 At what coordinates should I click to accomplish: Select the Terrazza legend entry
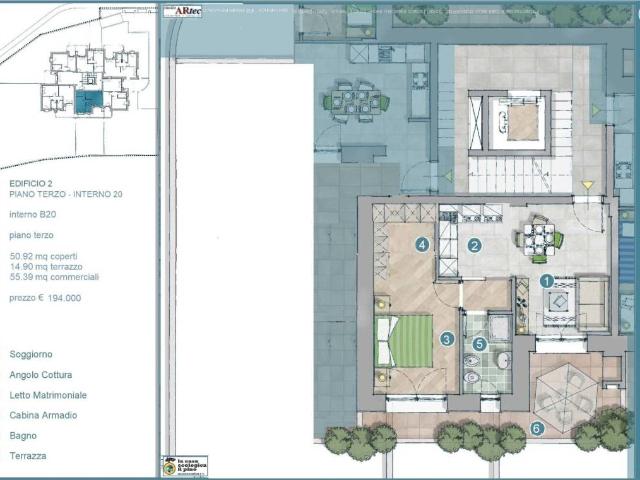pyautogui.click(x=28, y=456)
